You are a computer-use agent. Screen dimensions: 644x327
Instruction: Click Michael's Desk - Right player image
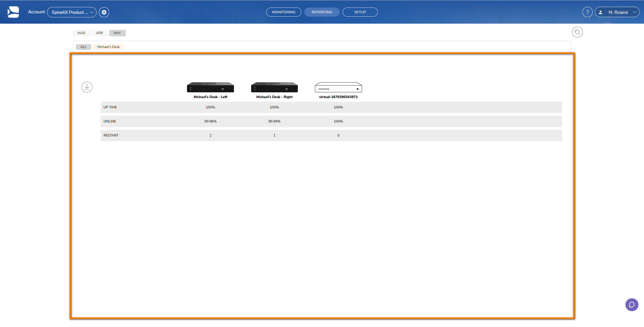(x=274, y=87)
